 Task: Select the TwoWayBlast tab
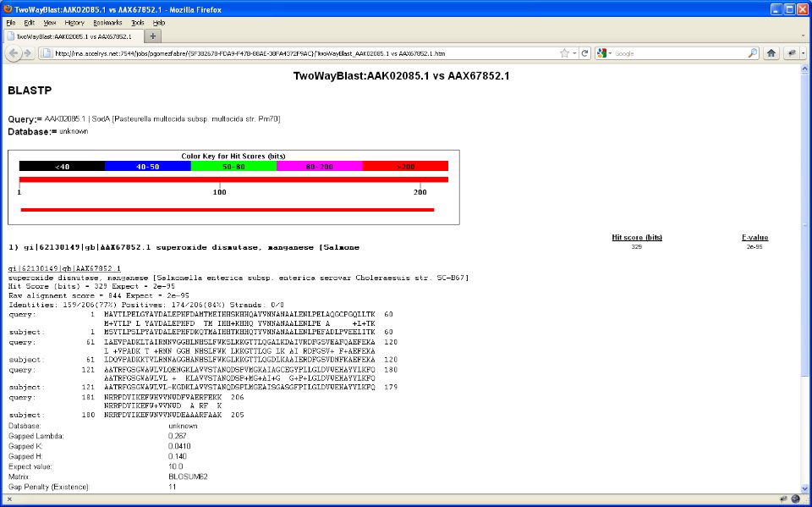click(x=74, y=36)
